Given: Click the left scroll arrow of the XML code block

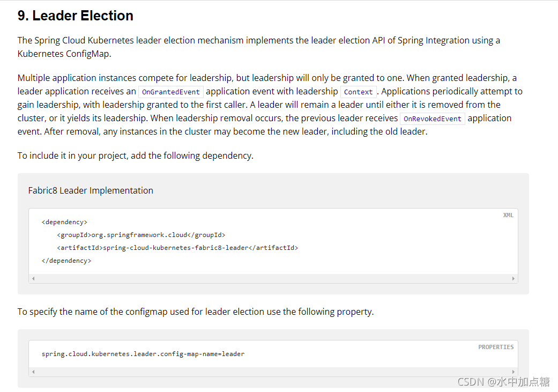Looking at the screenshot, I should tap(33, 278).
